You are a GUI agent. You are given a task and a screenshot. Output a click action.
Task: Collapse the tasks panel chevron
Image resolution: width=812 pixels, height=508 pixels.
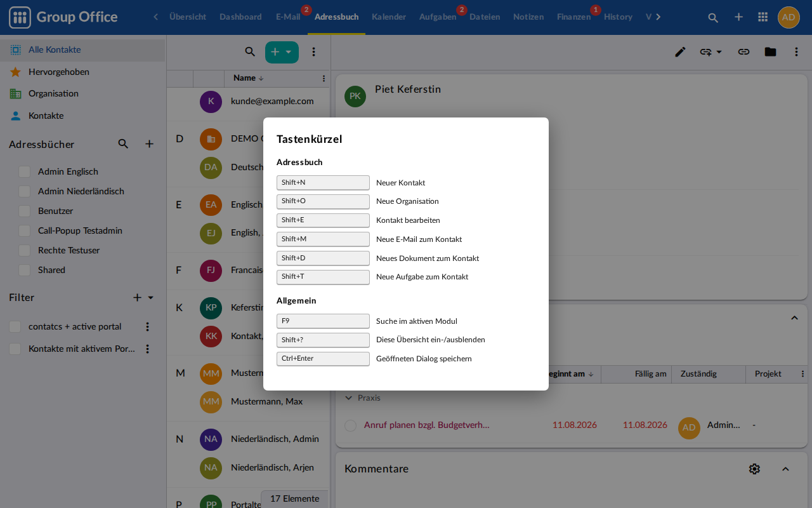794,317
